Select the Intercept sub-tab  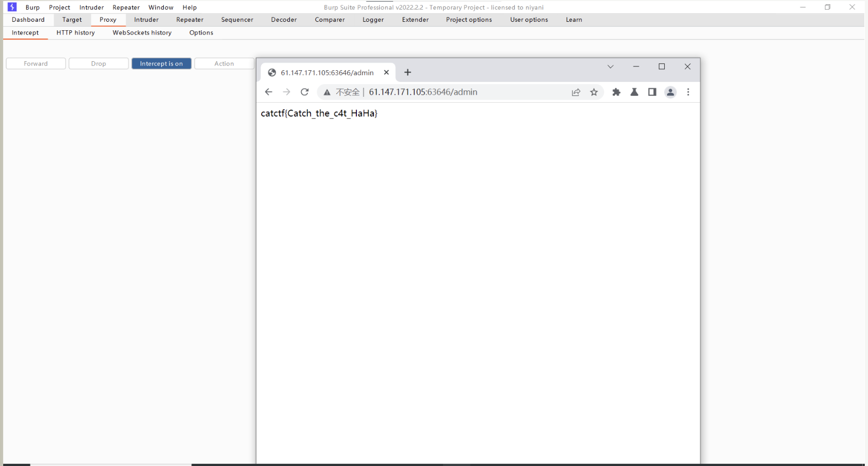pyautogui.click(x=26, y=32)
